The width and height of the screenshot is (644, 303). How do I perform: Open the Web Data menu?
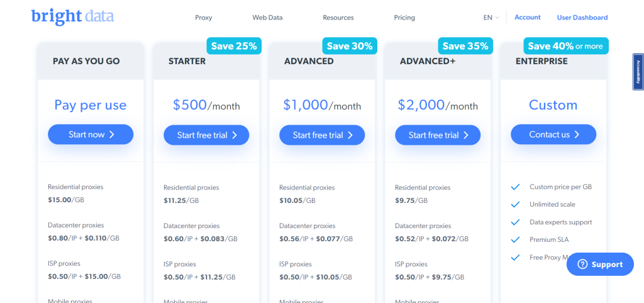(x=267, y=18)
